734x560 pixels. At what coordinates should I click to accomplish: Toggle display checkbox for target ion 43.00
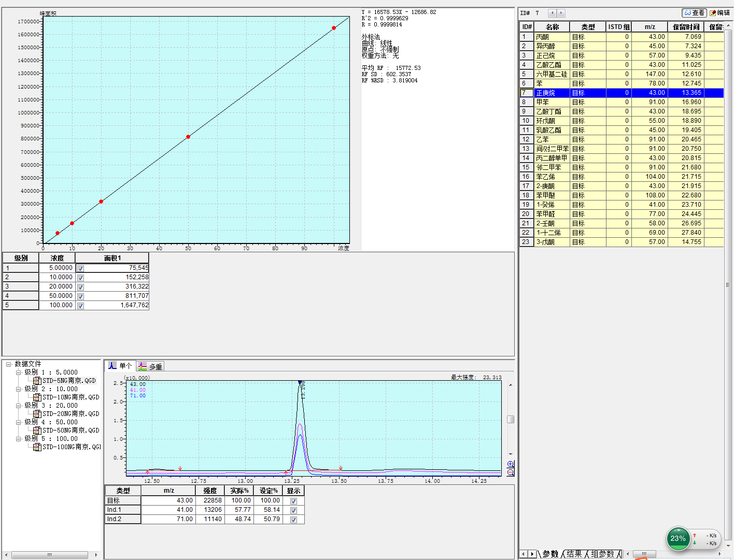[x=293, y=501]
